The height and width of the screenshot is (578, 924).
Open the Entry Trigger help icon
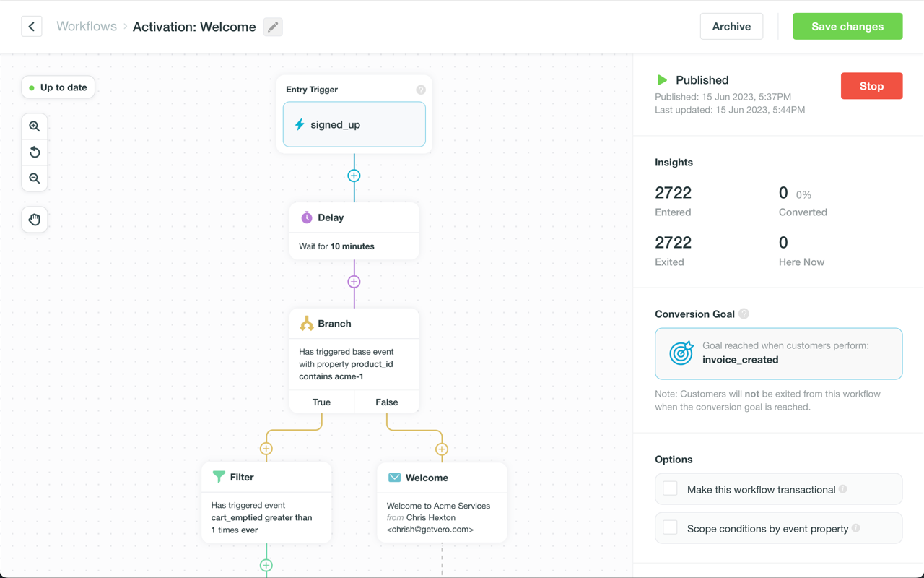point(421,90)
